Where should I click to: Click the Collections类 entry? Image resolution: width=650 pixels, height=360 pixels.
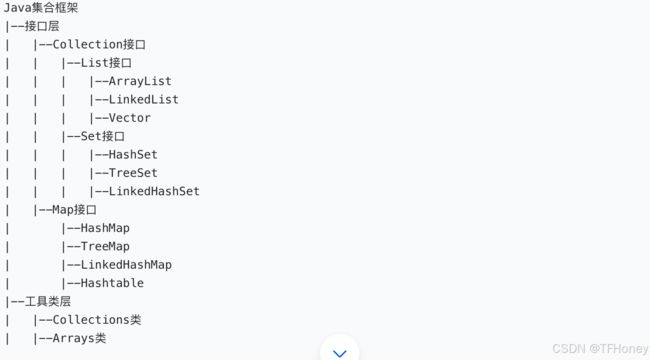point(97,320)
